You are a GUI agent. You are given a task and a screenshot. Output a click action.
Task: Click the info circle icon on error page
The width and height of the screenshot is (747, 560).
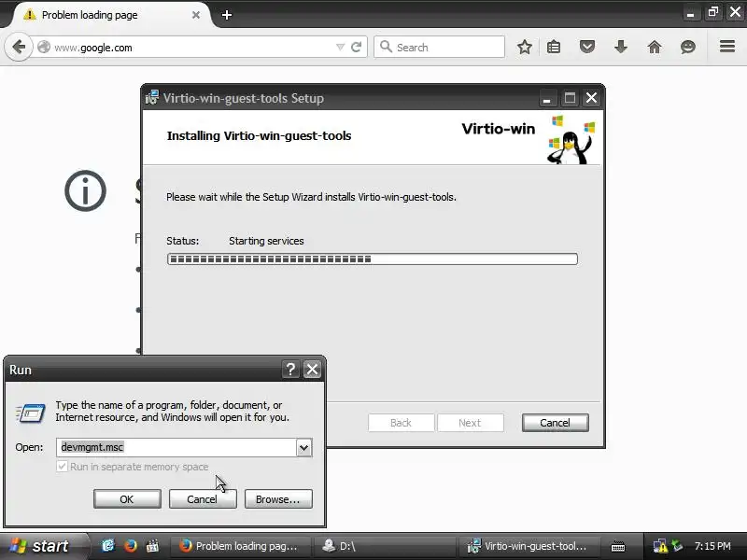tap(85, 191)
